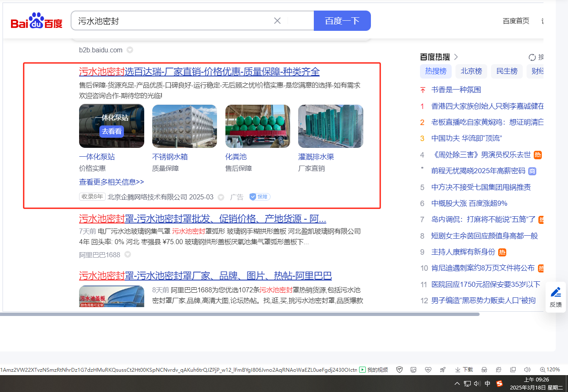
Task: Open hot search 中概股大涨 百度涨超9%
Action: pyautogui.click(x=469, y=203)
